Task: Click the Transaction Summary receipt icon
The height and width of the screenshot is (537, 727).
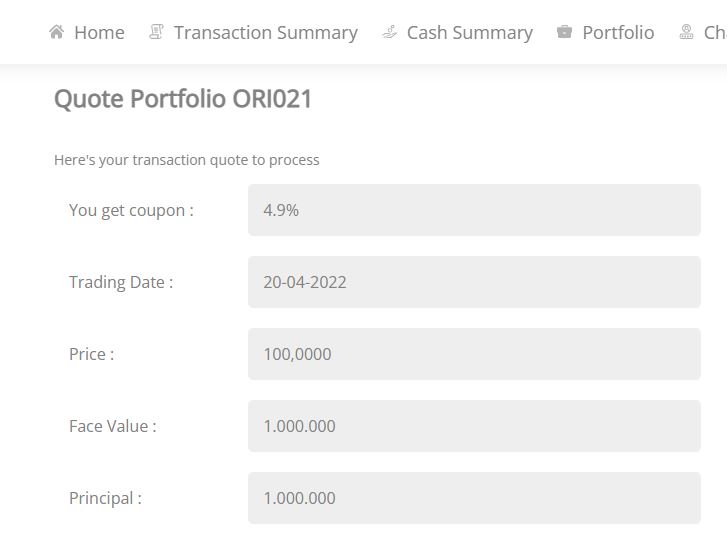Action: (156, 32)
